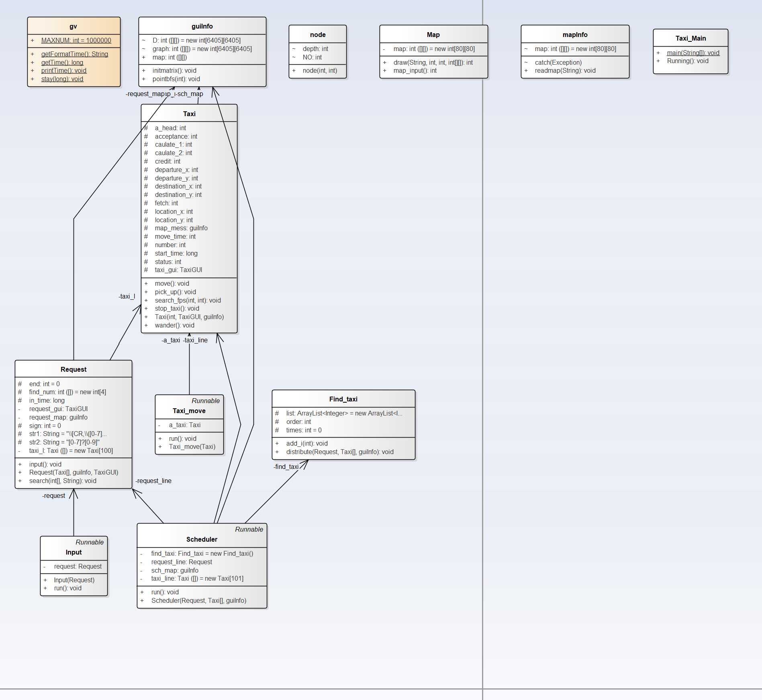Select pointbfs(int): void method
The width and height of the screenshot is (762, 700).
[176, 79]
